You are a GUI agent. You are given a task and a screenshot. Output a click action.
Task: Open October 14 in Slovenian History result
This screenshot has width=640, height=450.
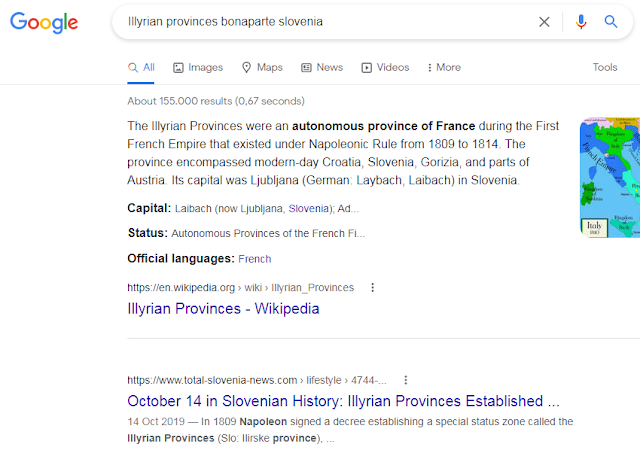click(343, 401)
